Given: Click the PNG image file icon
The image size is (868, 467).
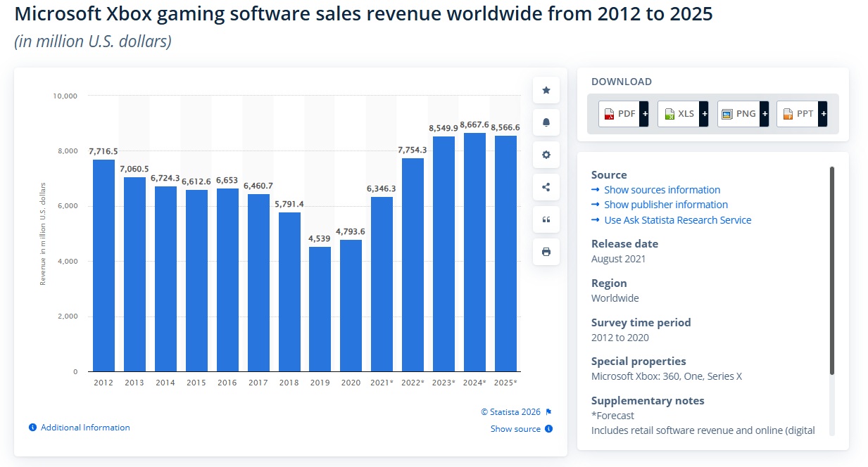Looking at the screenshot, I should pyautogui.click(x=727, y=114).
